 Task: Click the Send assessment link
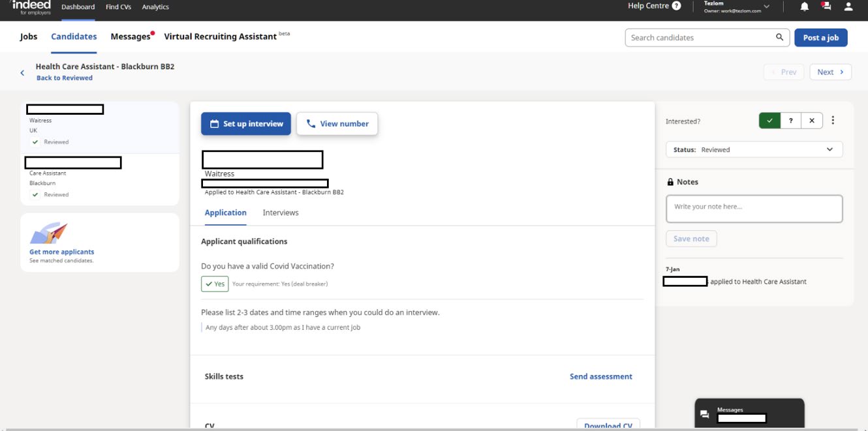[x=600, y=376]
